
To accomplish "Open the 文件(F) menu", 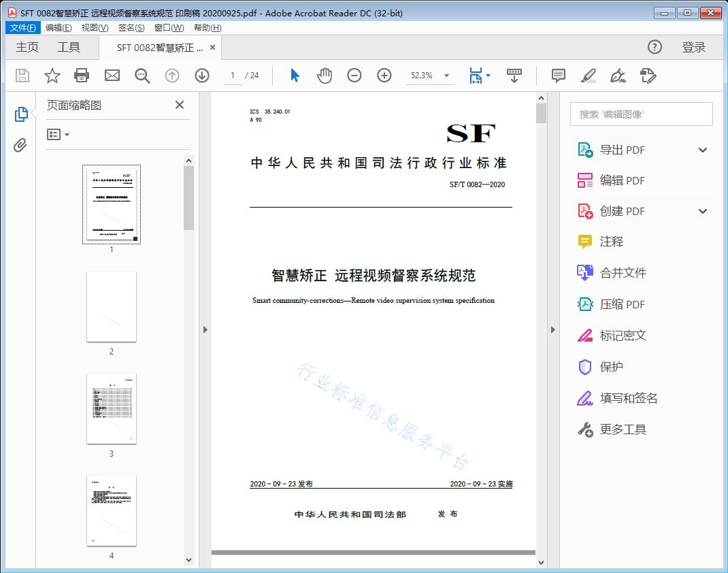I will pyautogui.click(x=23, y=28).
